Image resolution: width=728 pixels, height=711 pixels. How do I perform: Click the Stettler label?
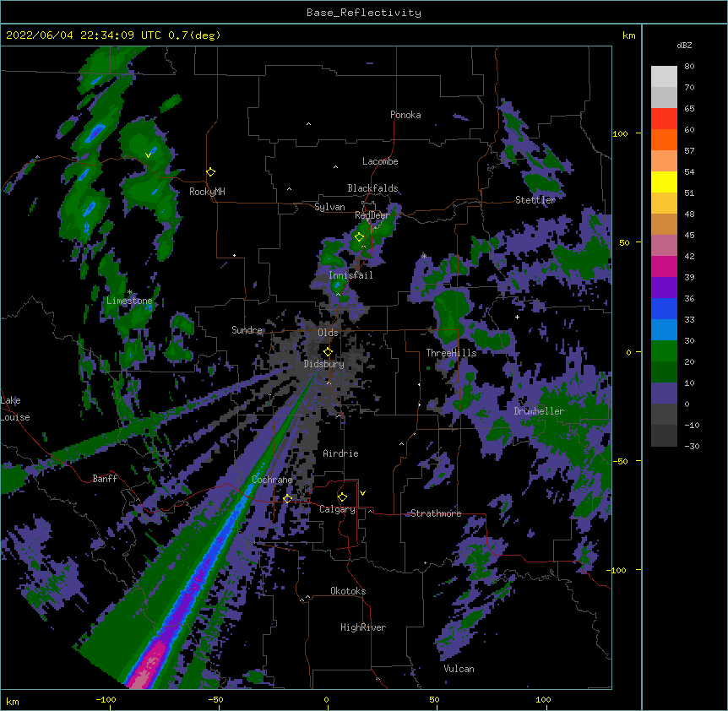click(535, 200)
